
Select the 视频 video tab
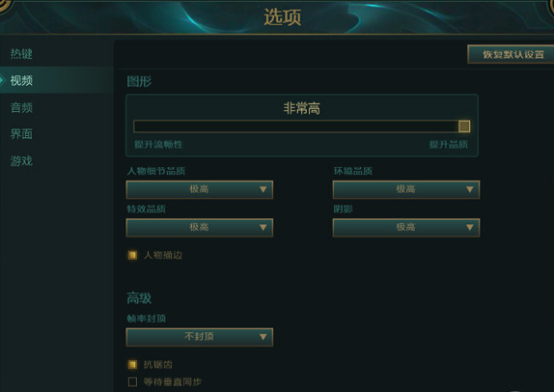(21, 80)
